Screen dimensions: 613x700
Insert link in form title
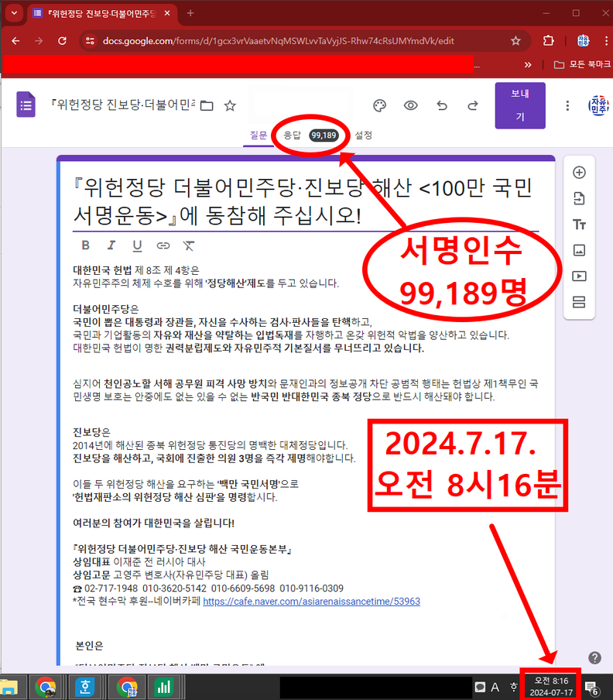click(x=163, y=245)
